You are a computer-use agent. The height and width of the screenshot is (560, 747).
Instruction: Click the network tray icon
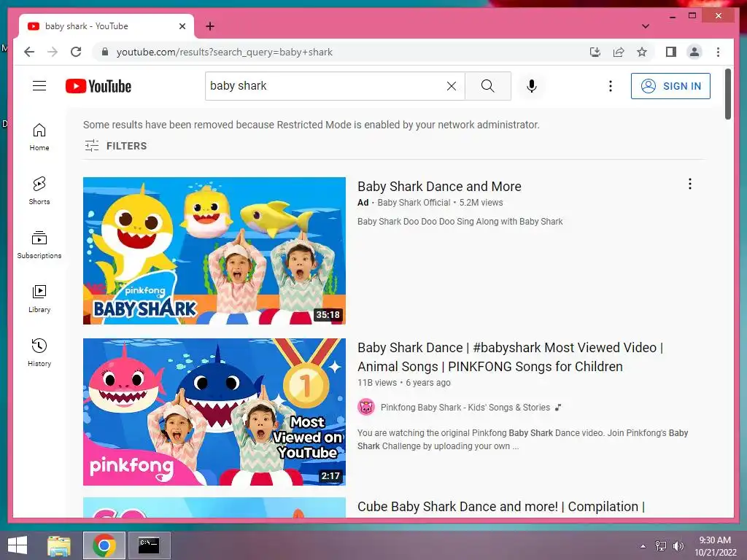[x=660, y=546]
